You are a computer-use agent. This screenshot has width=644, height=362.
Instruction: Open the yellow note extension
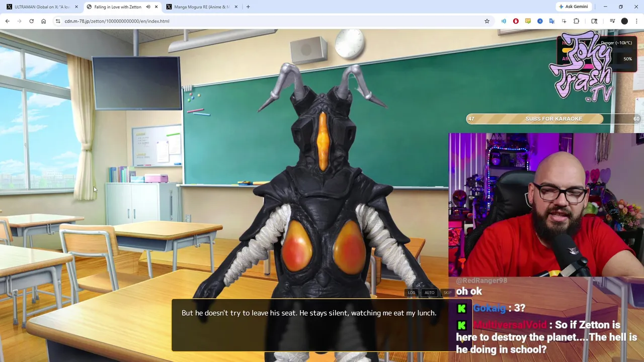click(528, 21)
